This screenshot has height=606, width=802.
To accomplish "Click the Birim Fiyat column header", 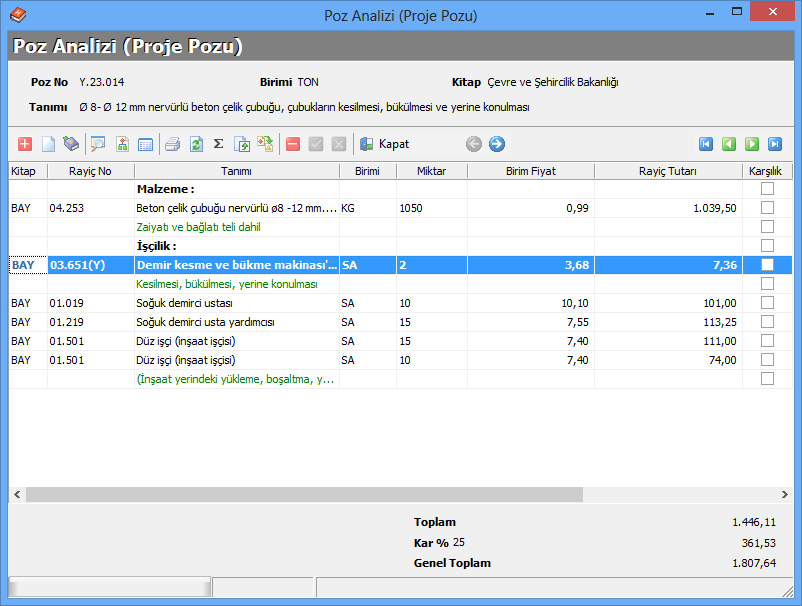I will click(x=530, y=171).
